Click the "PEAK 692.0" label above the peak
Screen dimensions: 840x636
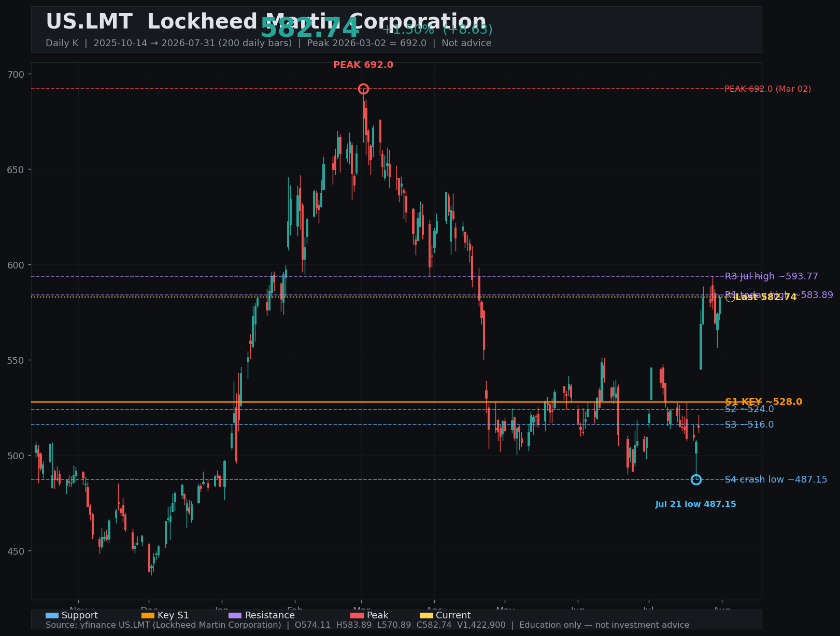coord(363,65)
